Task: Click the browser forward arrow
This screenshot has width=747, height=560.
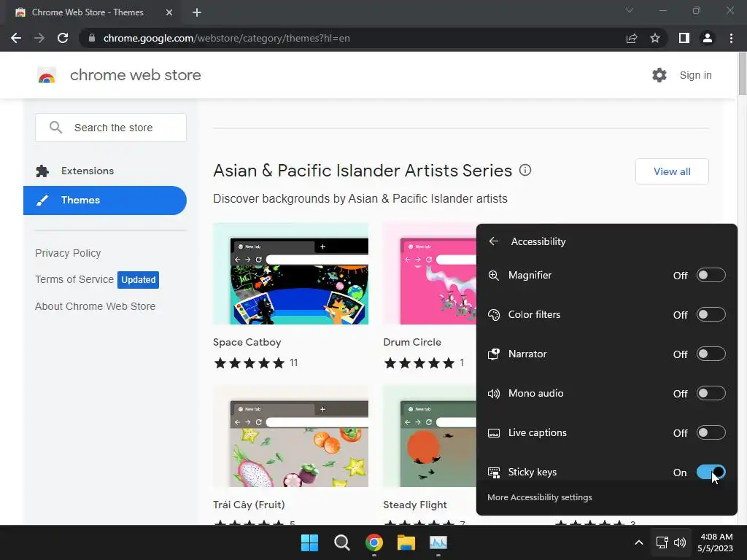Action: (39, 38)
